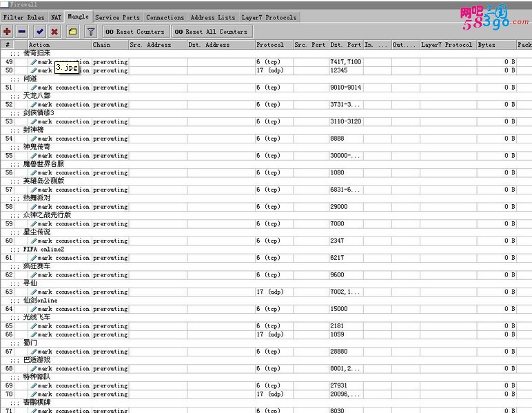This screenshot has width=532, height=413.
Task: Click mark connection icon in rule 56
Action: coord(33,173)
